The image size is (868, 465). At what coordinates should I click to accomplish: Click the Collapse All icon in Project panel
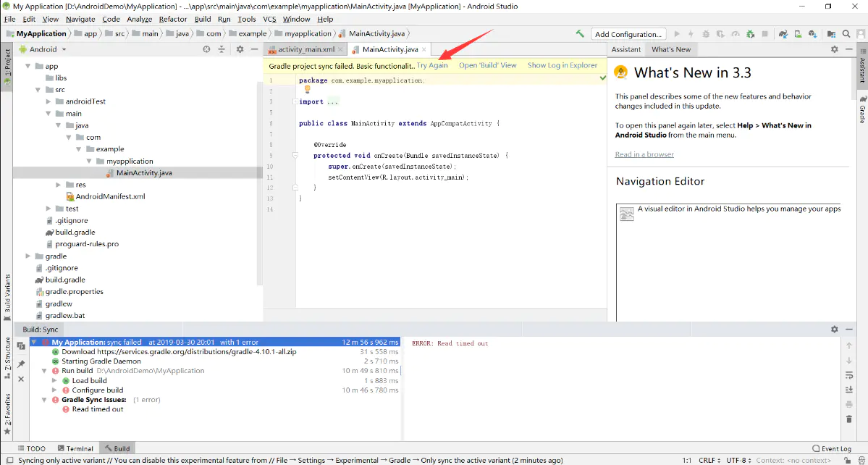pos(222,49)
